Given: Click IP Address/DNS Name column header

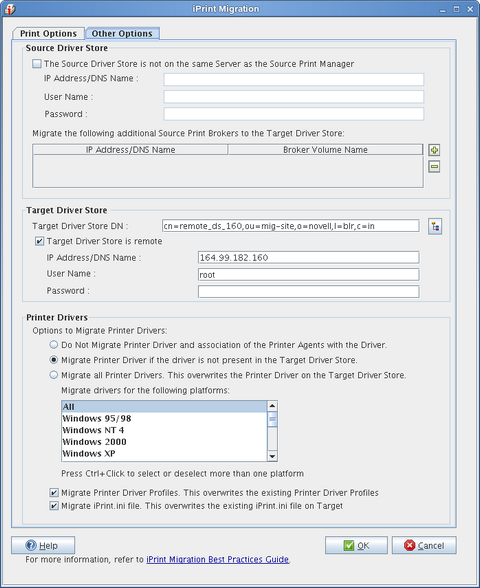Looking at the screenshot, I should [x=130, y=150].
